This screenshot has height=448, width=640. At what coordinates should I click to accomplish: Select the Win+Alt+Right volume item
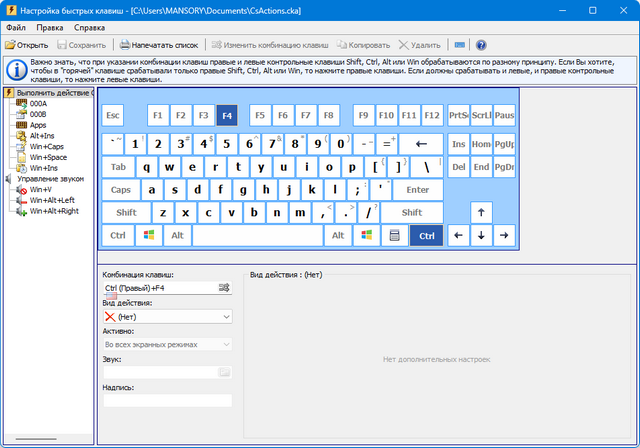coord(54,211)
